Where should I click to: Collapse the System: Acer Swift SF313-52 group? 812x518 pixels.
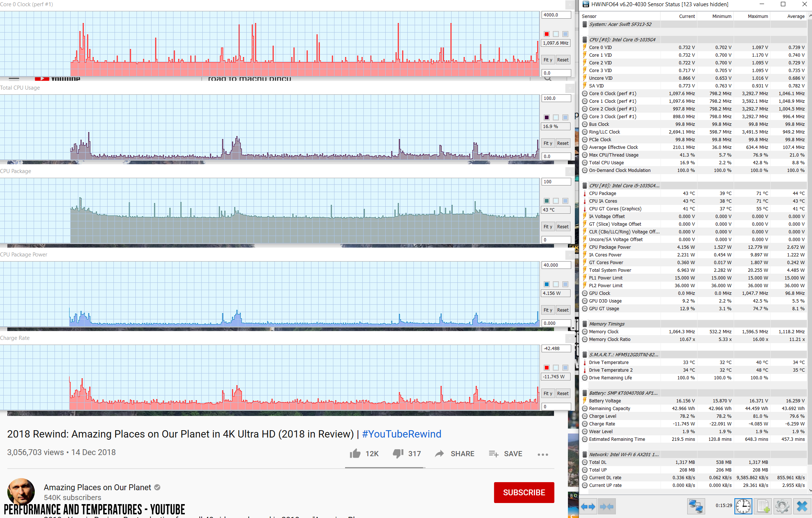(x=585, y=24)
